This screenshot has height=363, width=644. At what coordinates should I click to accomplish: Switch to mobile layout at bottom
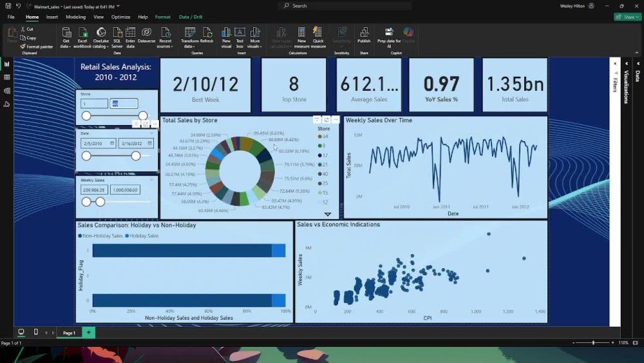pos(35,332)
